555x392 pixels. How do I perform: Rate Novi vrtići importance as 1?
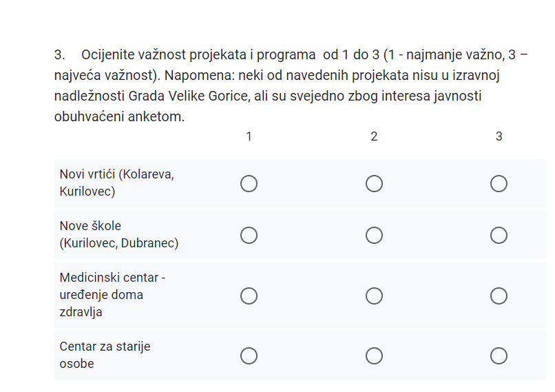[249, 183]
